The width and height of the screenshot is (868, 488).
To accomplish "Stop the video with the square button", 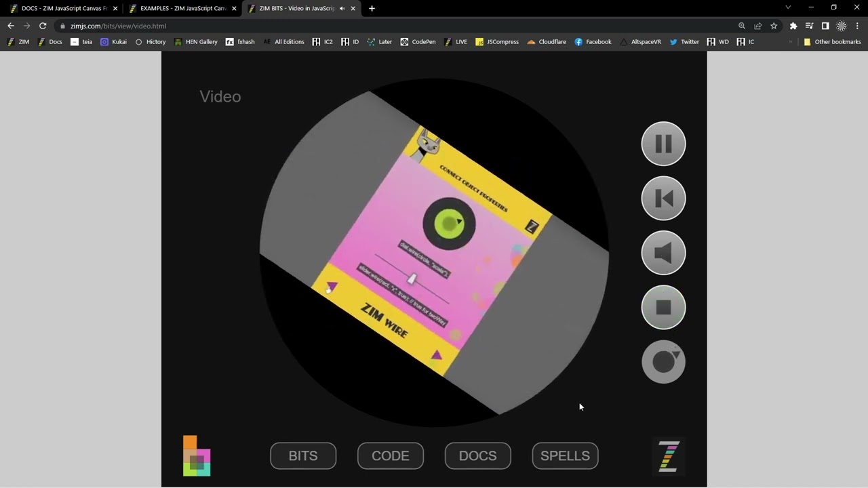I will click(663, 308).
